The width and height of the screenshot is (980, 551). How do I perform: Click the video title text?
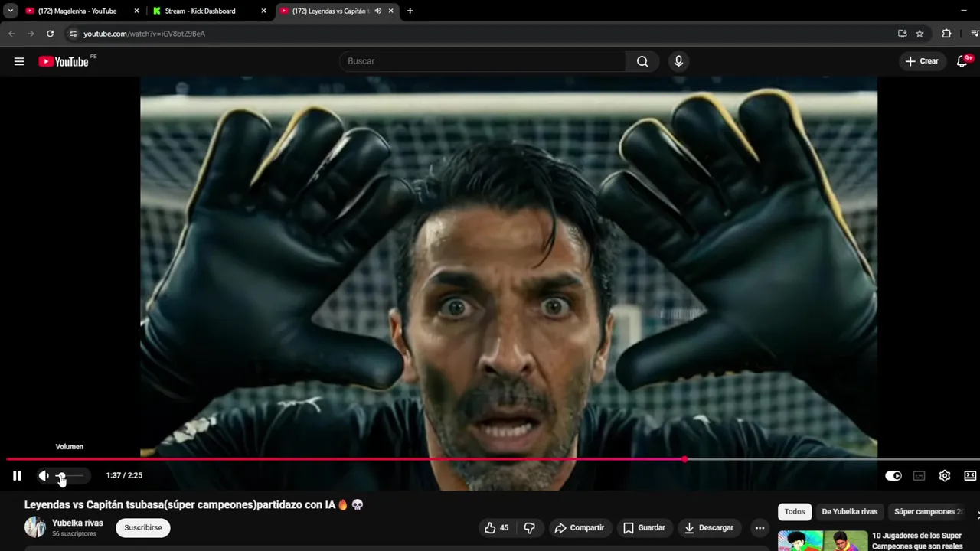[x=194, y=504]
